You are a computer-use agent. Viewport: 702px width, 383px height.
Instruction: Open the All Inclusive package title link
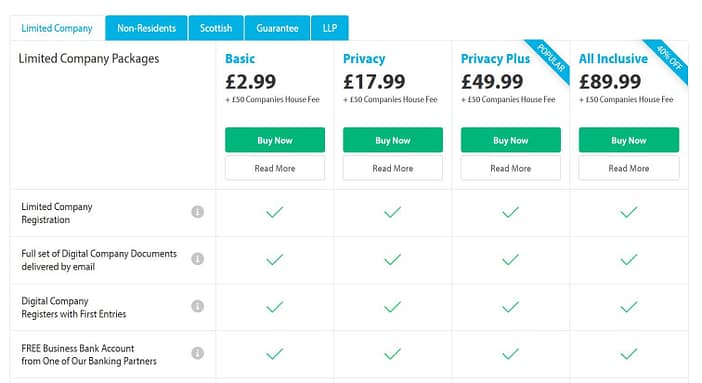tap(613, 59)
